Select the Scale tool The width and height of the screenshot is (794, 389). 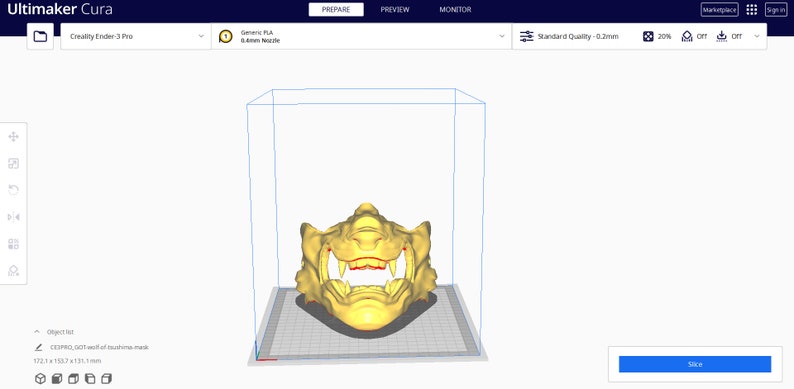point(14,164)
